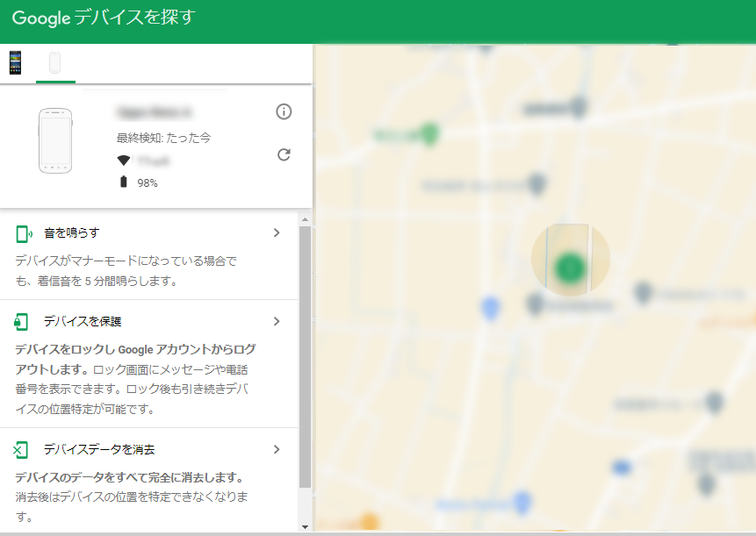The height and width of the screenshot is (536, 756).
Task: Click the erase icon beside デバイスデータを消去
Action: pyautogui.click(x=21, y=450)
